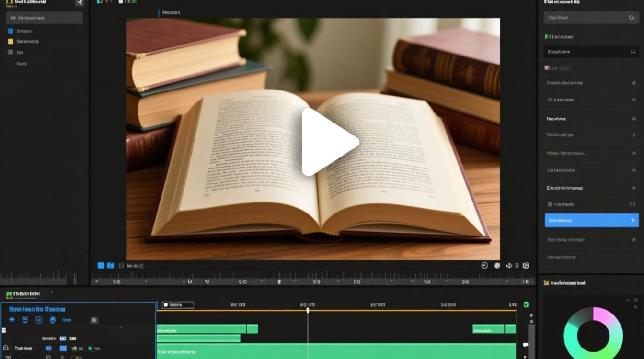Click the large play button over the video preview

pos(329,142)
